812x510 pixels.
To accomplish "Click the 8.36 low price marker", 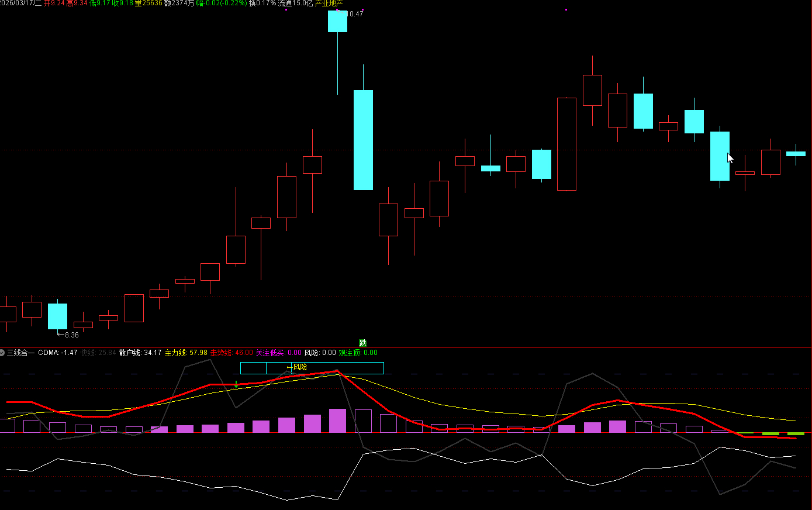I will pyautogui.click(x=70, y=335).
